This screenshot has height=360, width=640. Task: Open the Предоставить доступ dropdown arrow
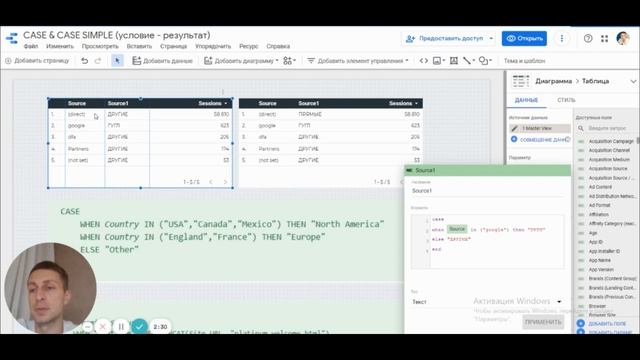(491, 38)
